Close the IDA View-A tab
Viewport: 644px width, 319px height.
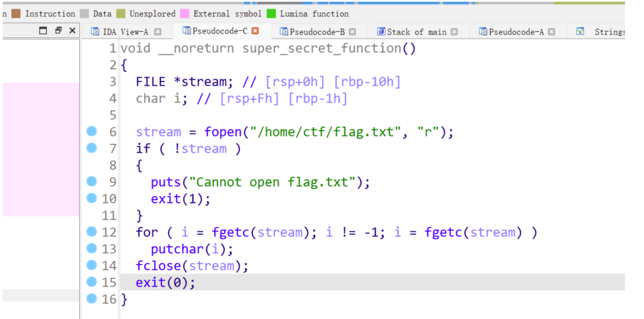[158, 32]
